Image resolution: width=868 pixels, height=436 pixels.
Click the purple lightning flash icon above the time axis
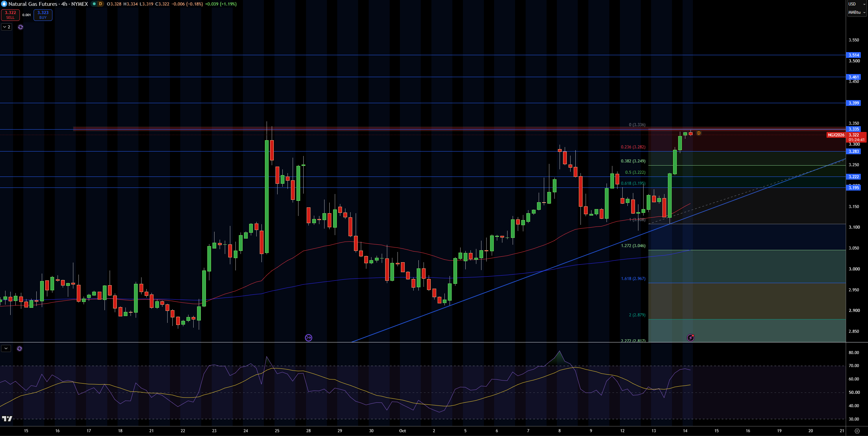click(x=691, y=338)
